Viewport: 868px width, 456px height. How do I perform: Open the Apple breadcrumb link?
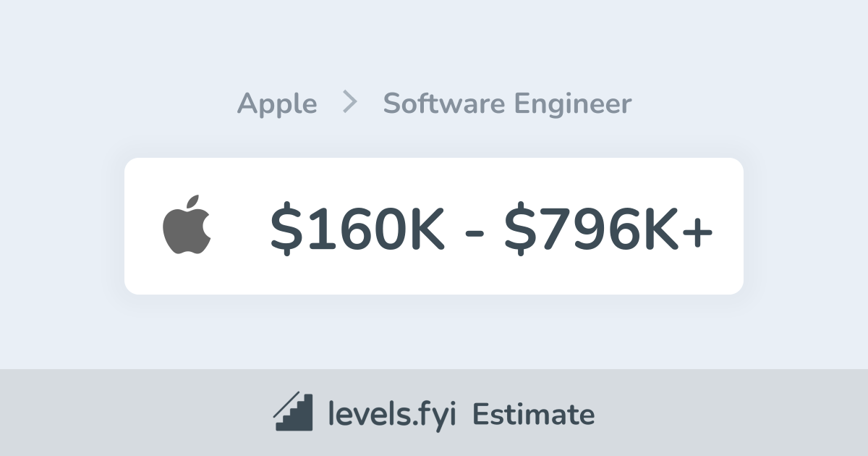click(277, 105)
